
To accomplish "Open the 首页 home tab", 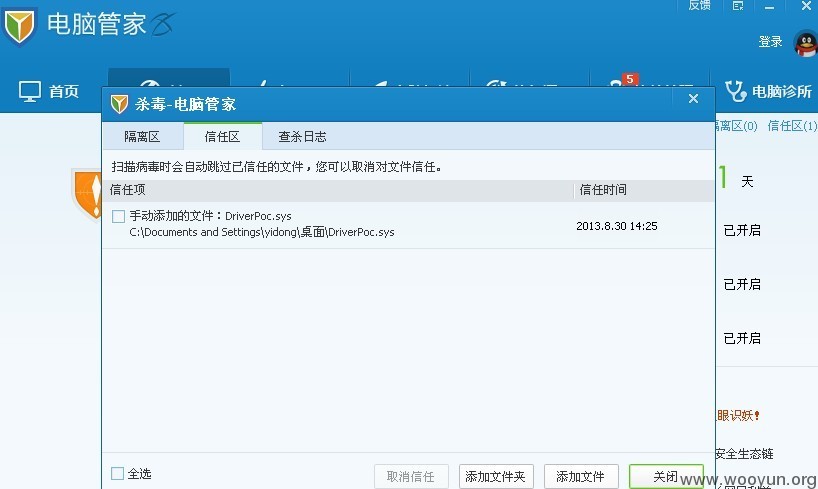I will click(x=49, y=91).
